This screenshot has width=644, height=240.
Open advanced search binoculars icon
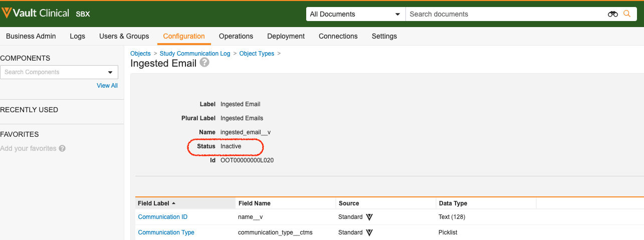click(612, 14)
